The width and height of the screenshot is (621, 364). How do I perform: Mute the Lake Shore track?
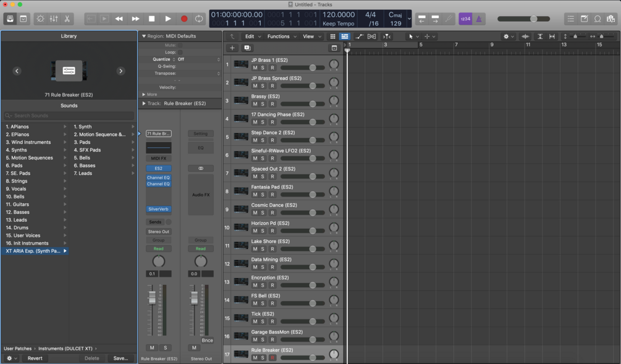[x=255, y=249]
